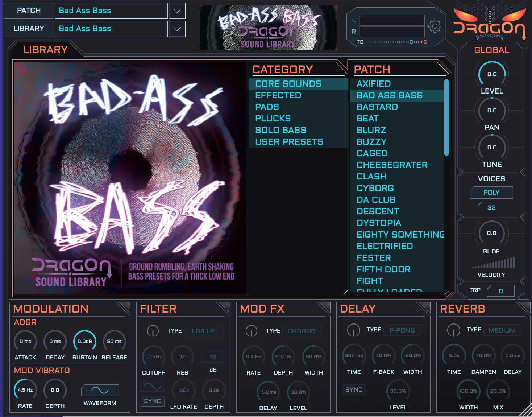Load the CYBORG patch
The width and height of the screenshot is (532, 417).
[x=397, y=188]
